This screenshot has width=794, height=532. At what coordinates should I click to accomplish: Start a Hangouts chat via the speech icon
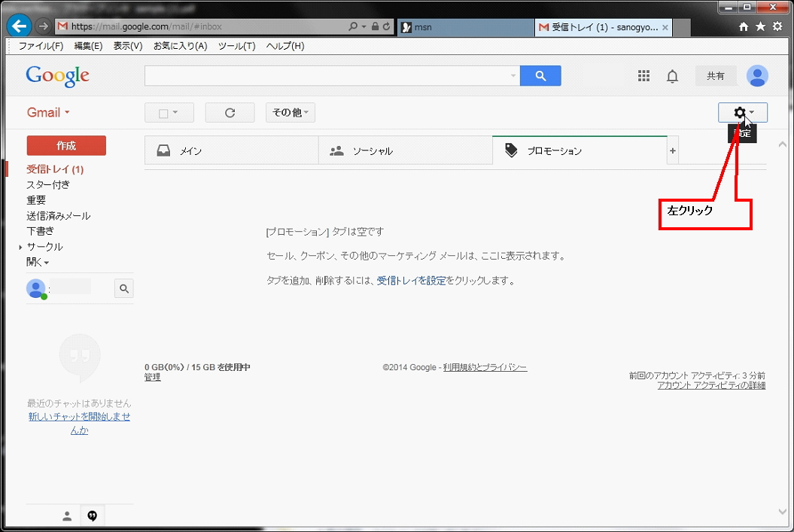pyautogui.click(x=92, y=515)
